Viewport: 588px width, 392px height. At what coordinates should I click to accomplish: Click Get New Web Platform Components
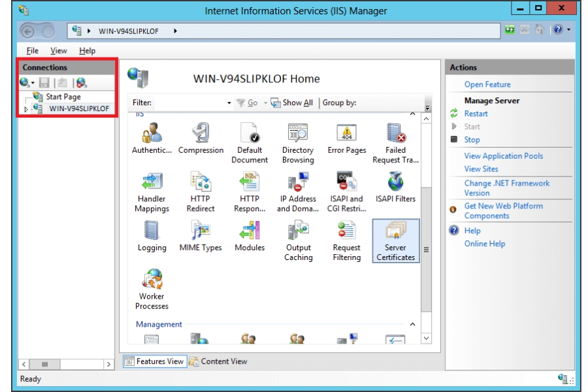[503, 211]
